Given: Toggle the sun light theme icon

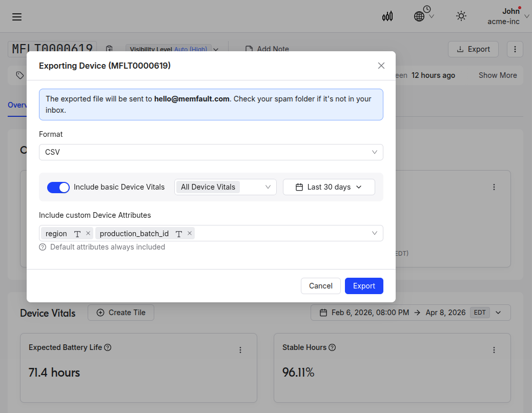Looking at the screenshot, I should click(461, 16).
